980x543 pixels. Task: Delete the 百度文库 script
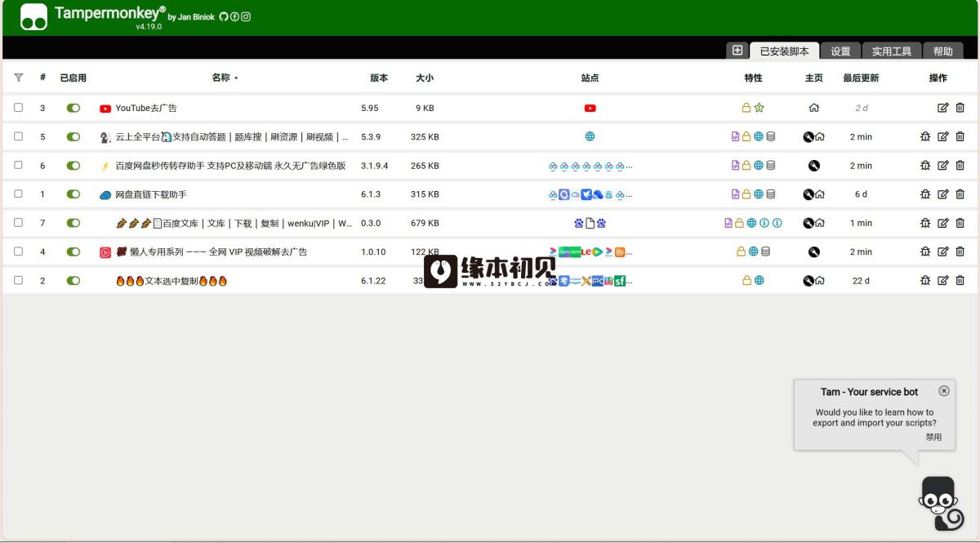[960, 223]
